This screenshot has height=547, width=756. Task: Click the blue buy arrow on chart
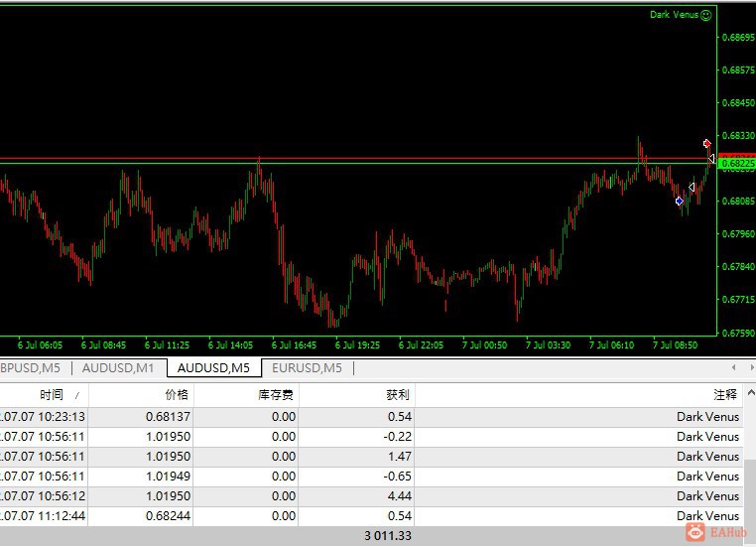(680, 201)
